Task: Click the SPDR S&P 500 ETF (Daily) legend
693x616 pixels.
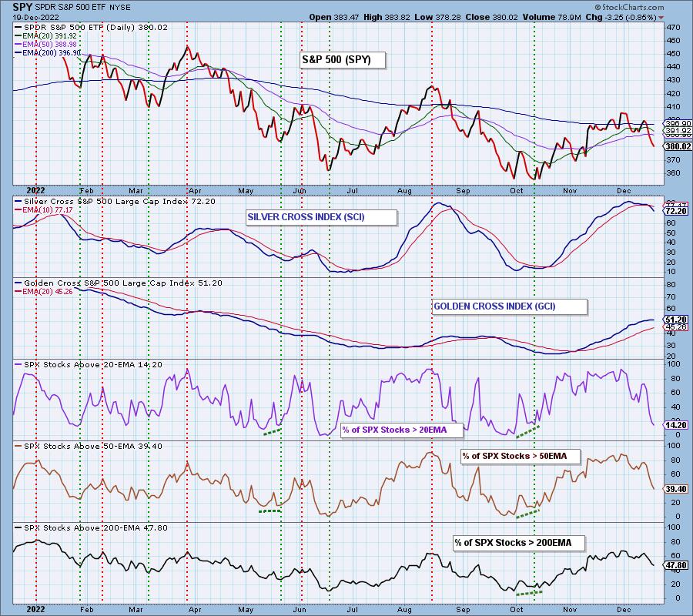Action: [x=91, y=27]
